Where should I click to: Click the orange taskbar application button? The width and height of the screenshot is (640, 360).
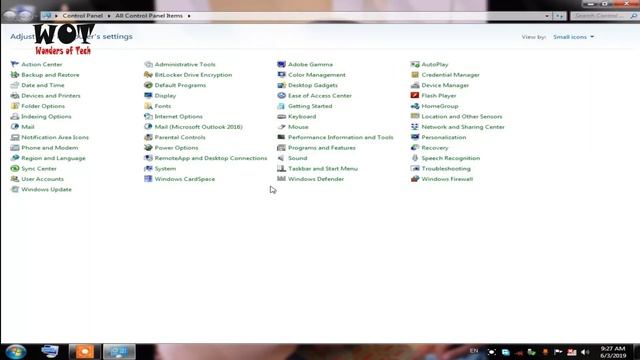point(84,351)
